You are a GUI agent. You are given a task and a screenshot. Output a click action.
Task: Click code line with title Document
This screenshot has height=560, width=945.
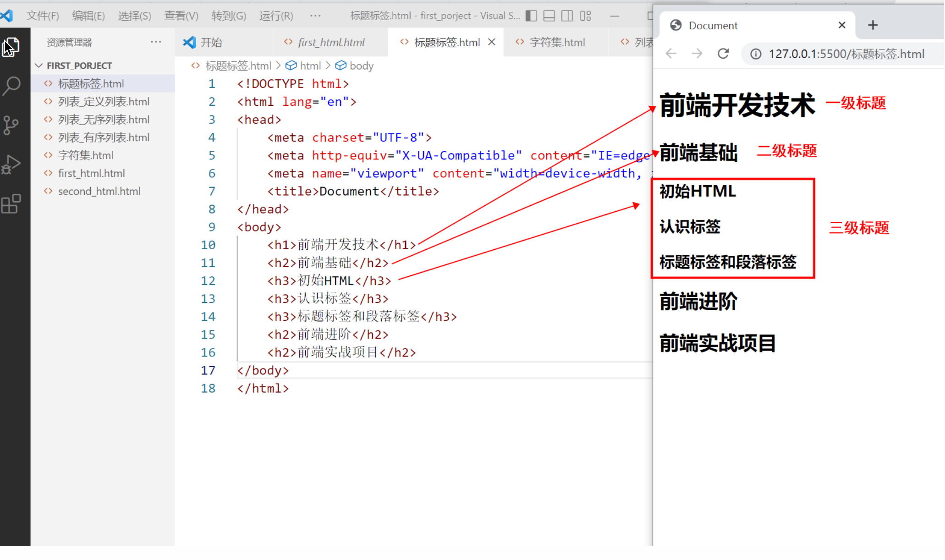[353, 191]
